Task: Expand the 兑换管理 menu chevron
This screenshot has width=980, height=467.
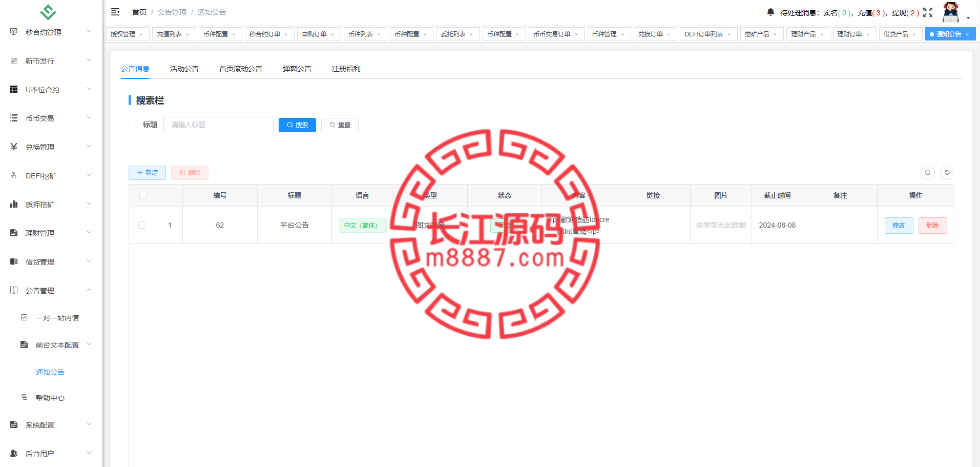Action: click(x=89, y=146)
